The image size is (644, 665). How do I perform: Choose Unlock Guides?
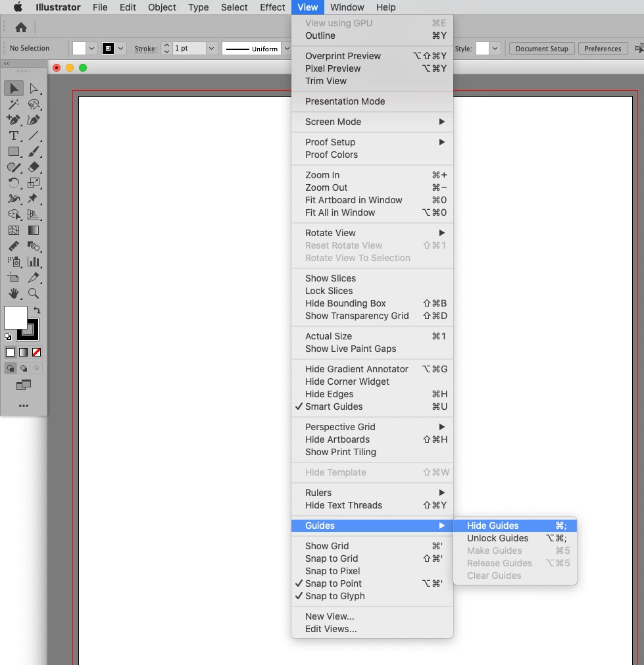click(515, 538)
